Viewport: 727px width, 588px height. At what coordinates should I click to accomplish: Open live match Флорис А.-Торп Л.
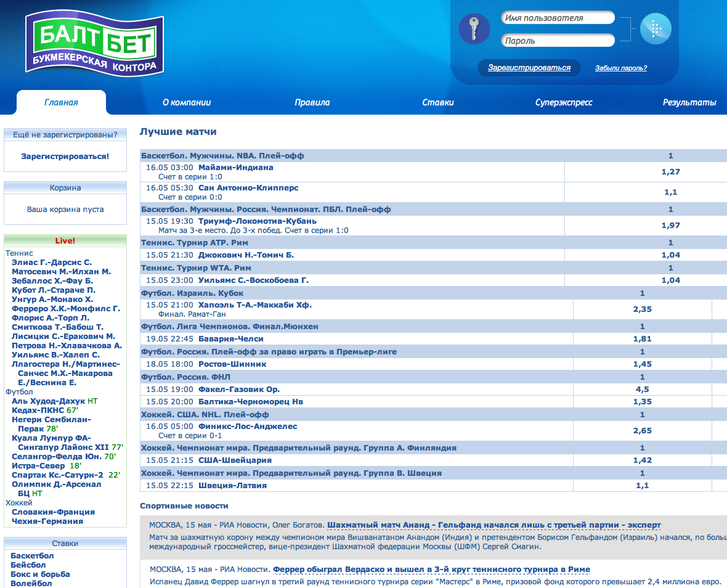coord(51,318)
